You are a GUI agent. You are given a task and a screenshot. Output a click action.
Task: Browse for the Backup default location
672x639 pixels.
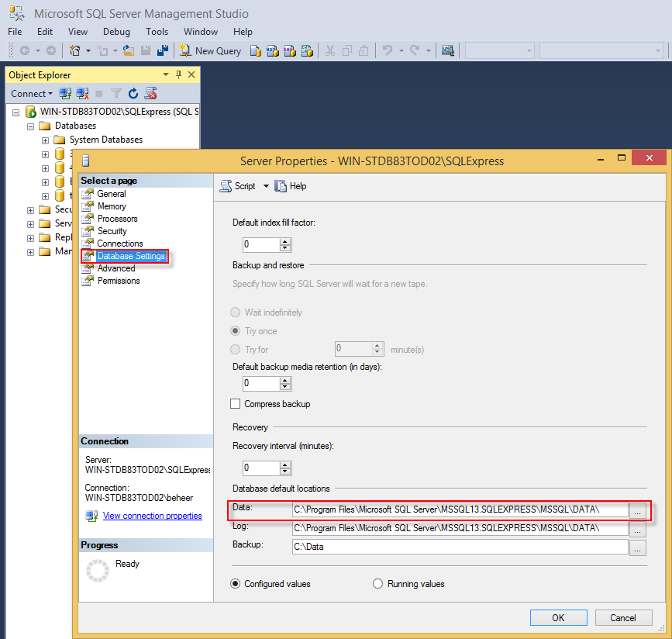638,547
